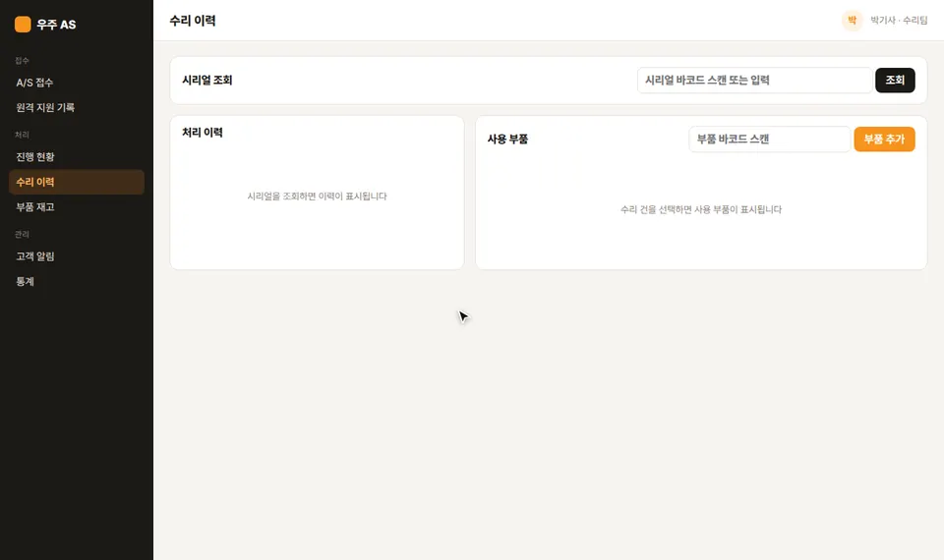This screenshot has height=560, width=944.
Task: Click the 박 user avatar
Action: 852,21
